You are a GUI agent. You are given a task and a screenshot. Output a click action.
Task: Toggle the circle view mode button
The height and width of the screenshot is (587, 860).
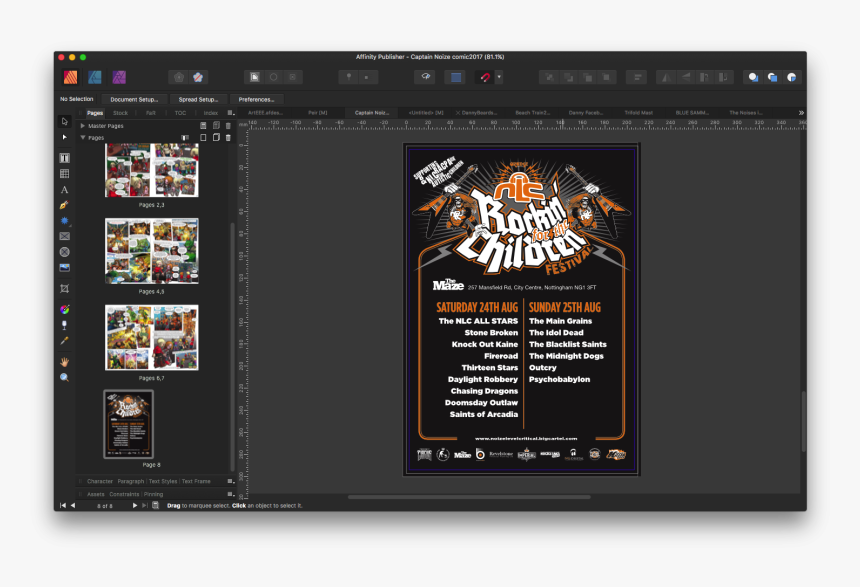274,77
